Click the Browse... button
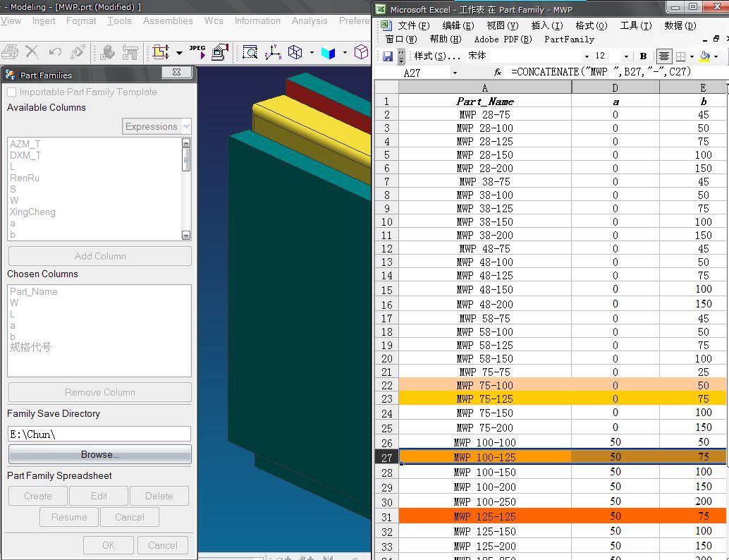The height and width of the screenshot is (560, 729). (100, 454)
